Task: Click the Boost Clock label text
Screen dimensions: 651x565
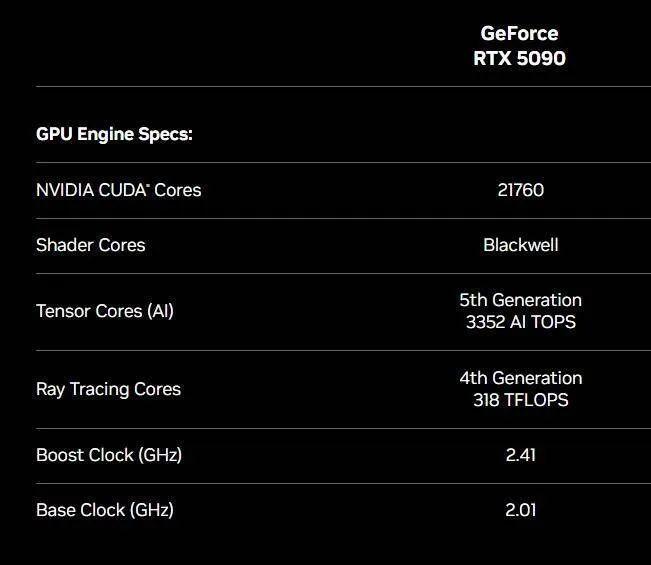Action: [85, 455]
